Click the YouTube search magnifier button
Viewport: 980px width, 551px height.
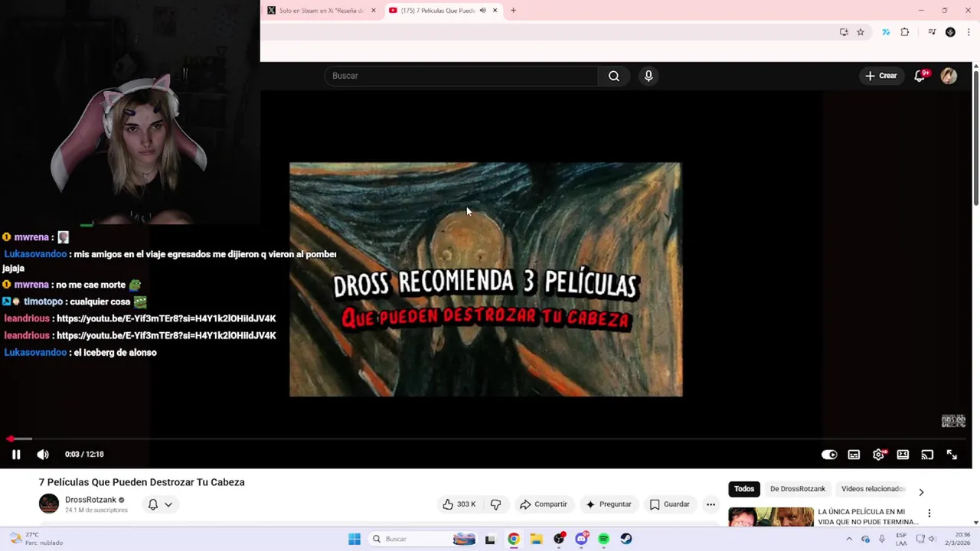[x=613, y=76]
